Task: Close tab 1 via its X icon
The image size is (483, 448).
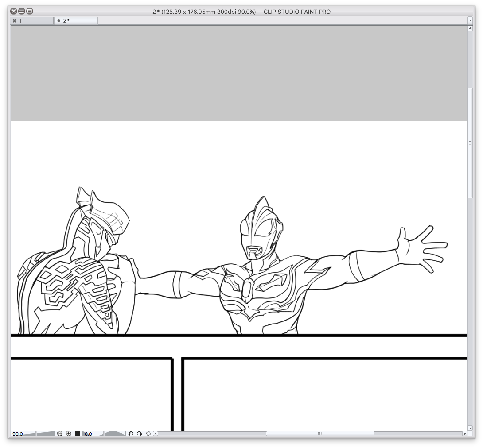Action: 14,21
